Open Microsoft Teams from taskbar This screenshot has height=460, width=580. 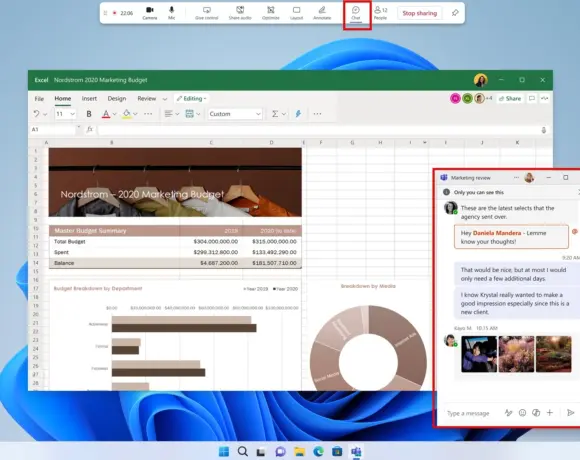click(356, 451)
